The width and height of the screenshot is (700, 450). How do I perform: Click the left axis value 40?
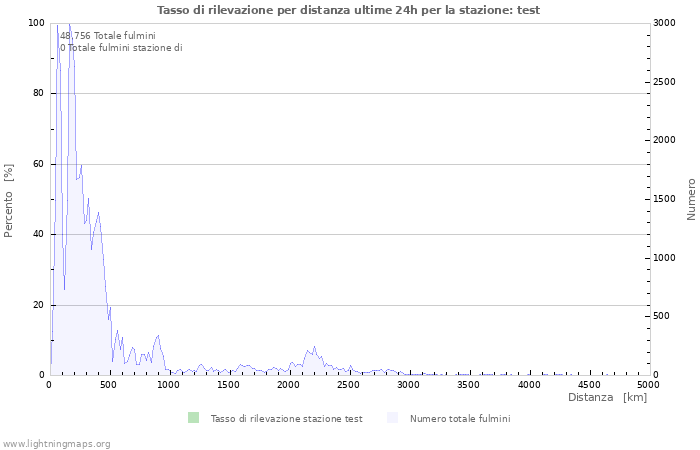(x=39, y=234)
